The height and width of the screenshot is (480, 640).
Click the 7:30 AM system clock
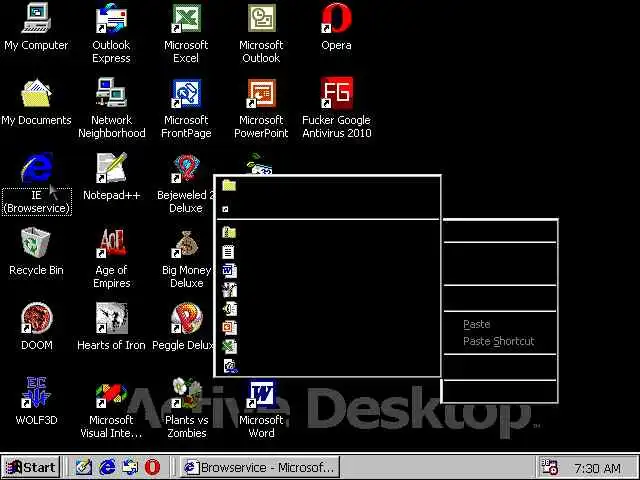(x=598, y=468)
